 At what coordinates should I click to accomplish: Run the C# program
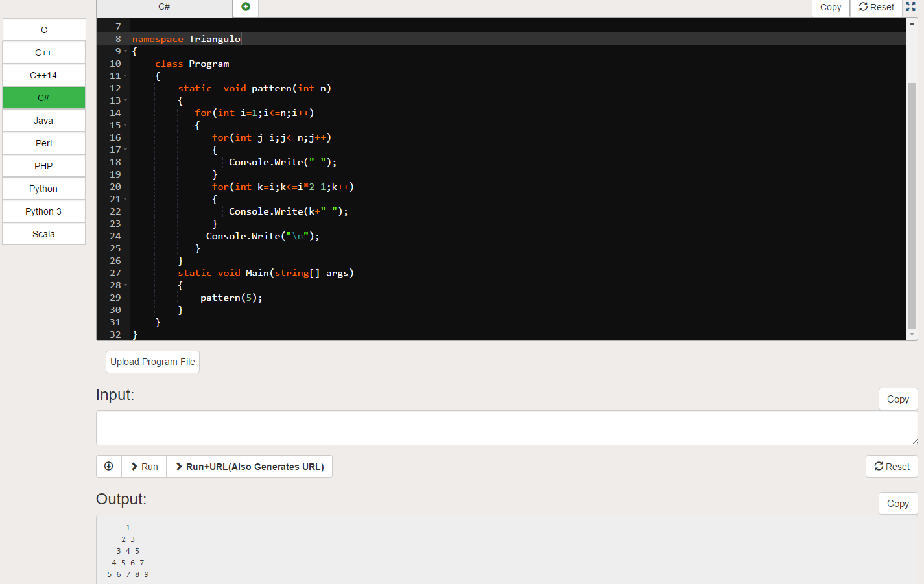pos(144,466)
